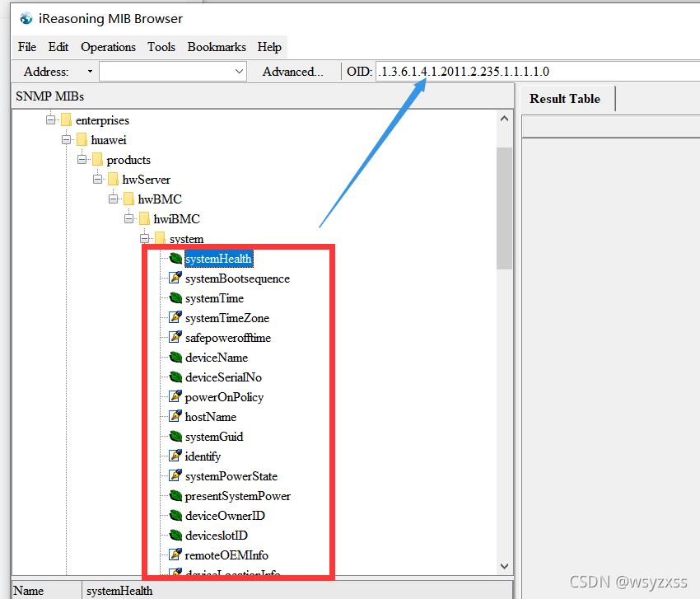The image size is (700, 599).
Task: Click the remoteOEMInfo writable node icon
Action: click(x=175, y=555)
